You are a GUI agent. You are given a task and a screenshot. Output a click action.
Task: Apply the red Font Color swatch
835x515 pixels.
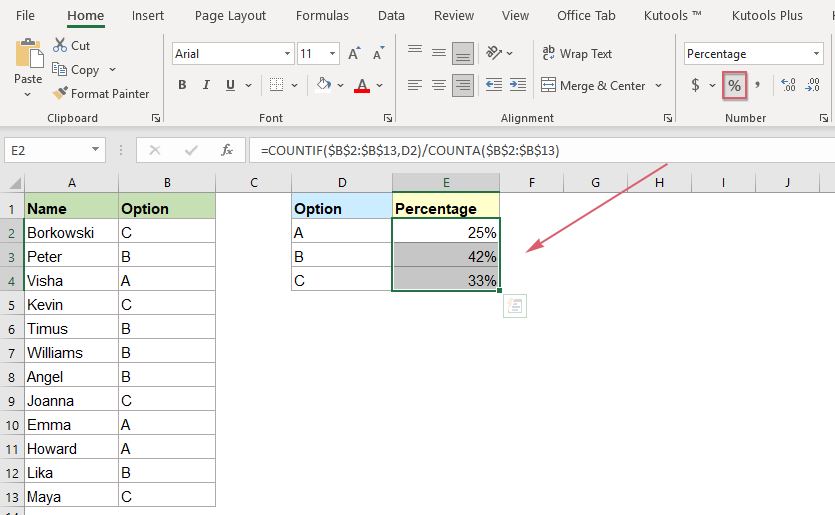362,86
